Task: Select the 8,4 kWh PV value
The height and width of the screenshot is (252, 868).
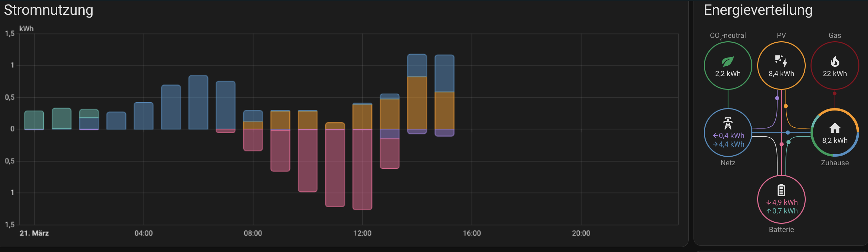Action: click(x=781, y=74)
